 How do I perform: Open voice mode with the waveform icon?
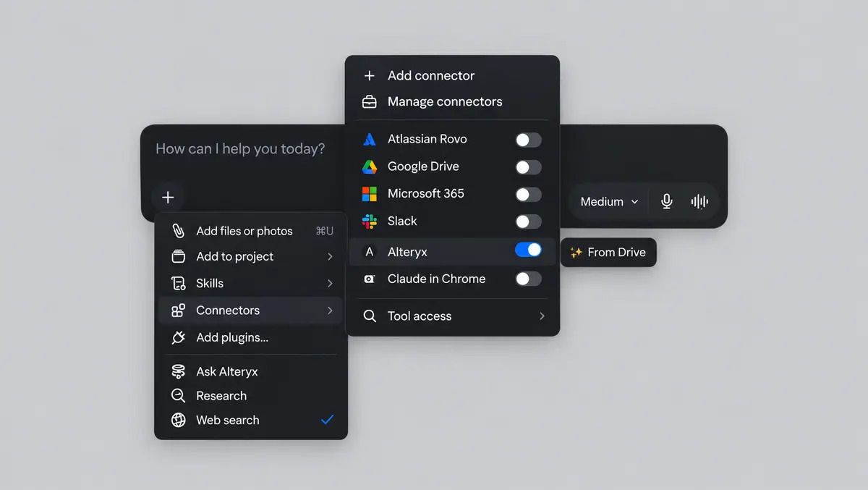pyautogui.click(x=699, y=201)
